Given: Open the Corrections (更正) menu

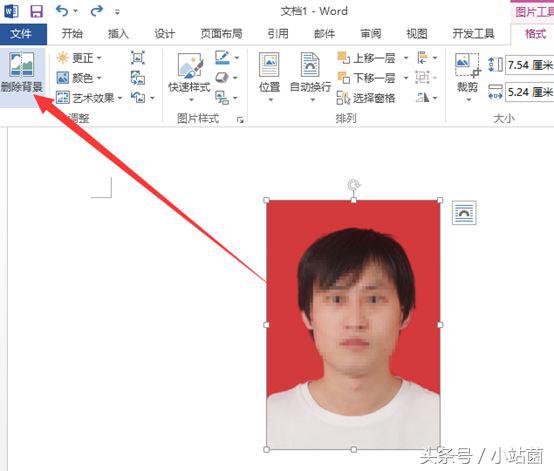Looking at the screenshot, I should point(79,58).
